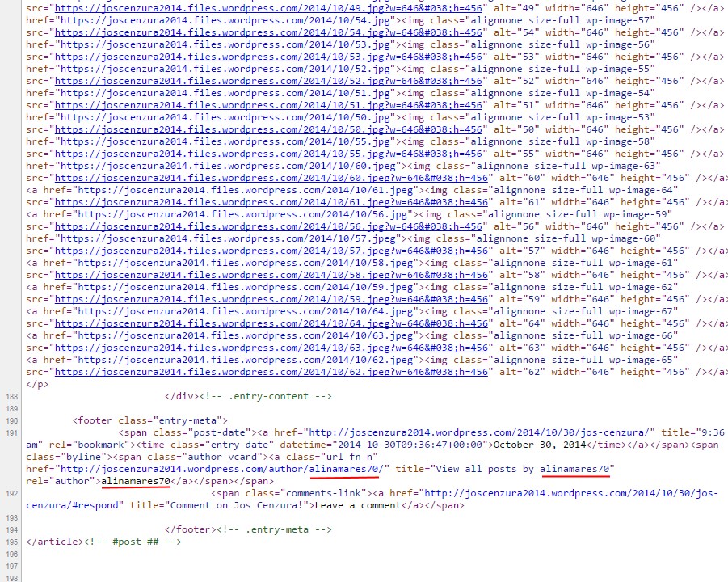Image resolution: width=728 pixels, height=582 pixels.
Task: Click the 61.jpeg?w=646 underlined src URL
Action: pyautogui.click(x=271, y=202)
